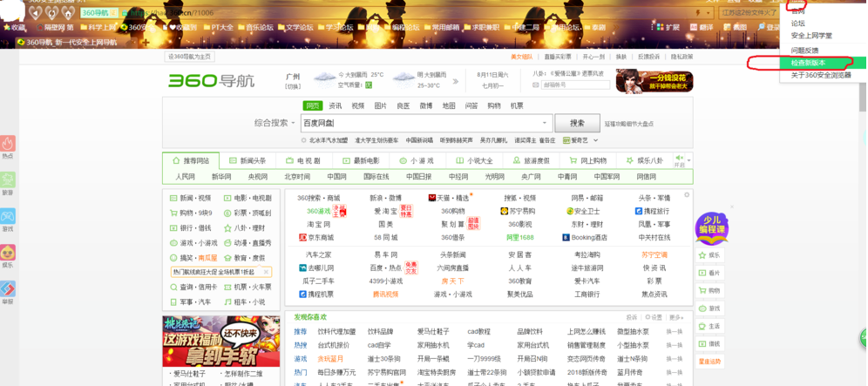Viewport: 868px width, 386px height.
Task: Switch search to 地图 tab
Action: 449,105
